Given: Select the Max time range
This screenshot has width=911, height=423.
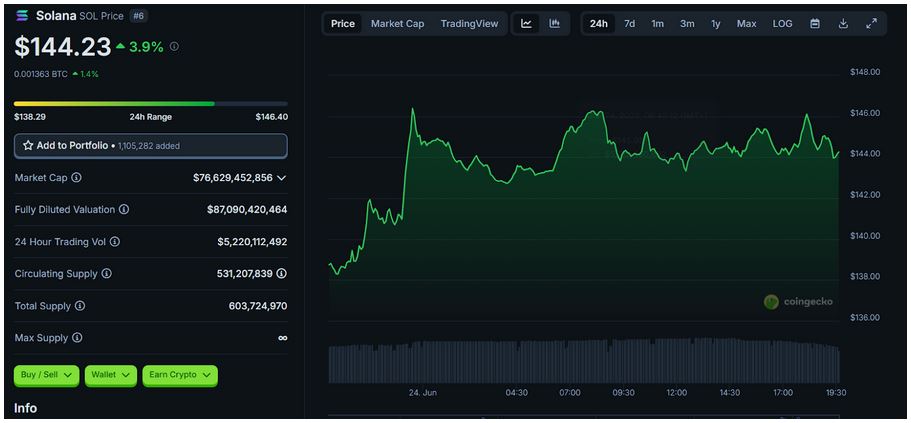Looking at the screenshot, I should pos(747,24).
